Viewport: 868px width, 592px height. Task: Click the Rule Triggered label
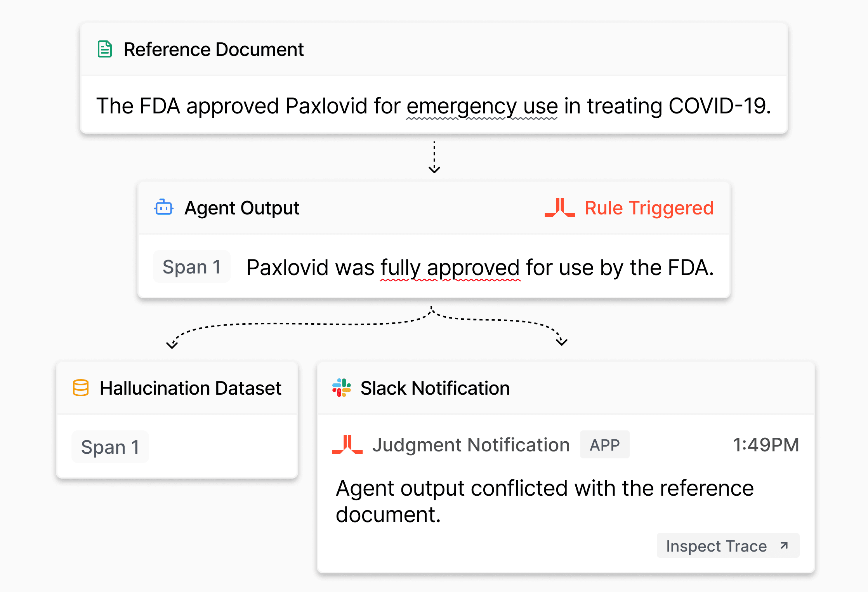649,208
